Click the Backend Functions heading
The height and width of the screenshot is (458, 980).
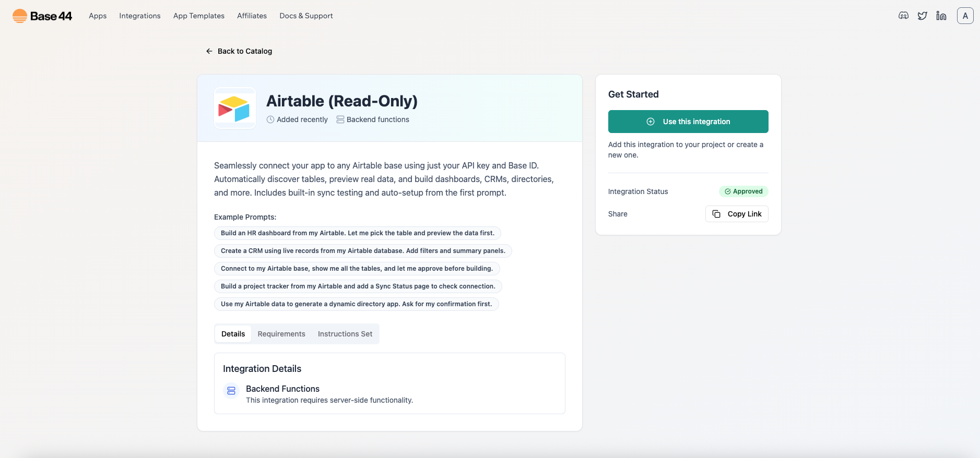pyautogui.click(x=282, y=389)
